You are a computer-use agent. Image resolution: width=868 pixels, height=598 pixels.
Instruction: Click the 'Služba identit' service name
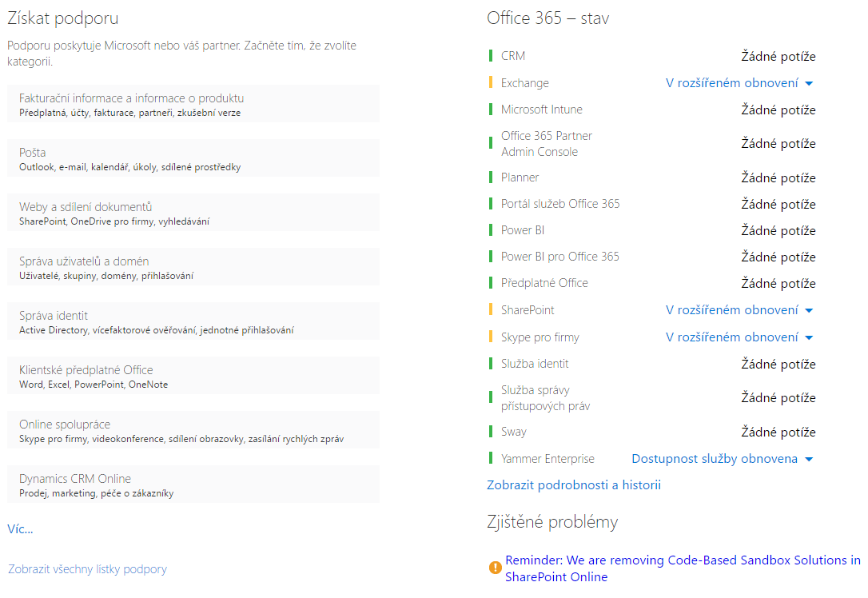point(535,364)
